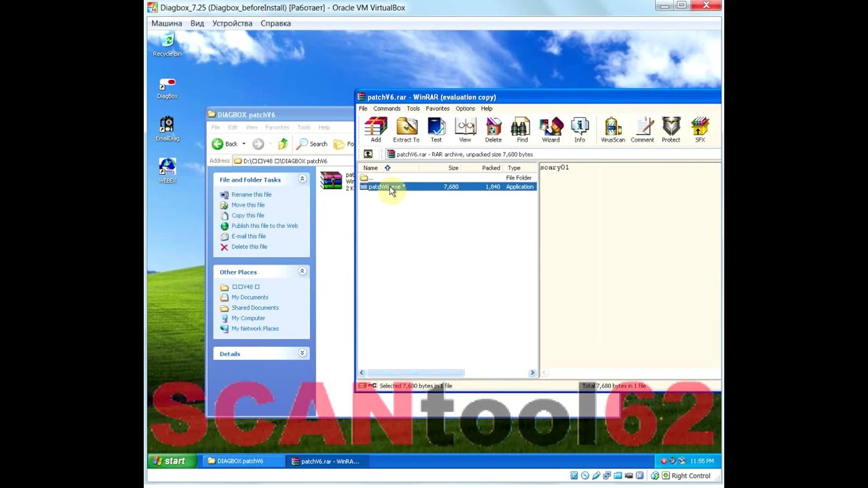The image size is (868, 488).
Task: Click the Explorer address bar field
Action: [293, 161]
